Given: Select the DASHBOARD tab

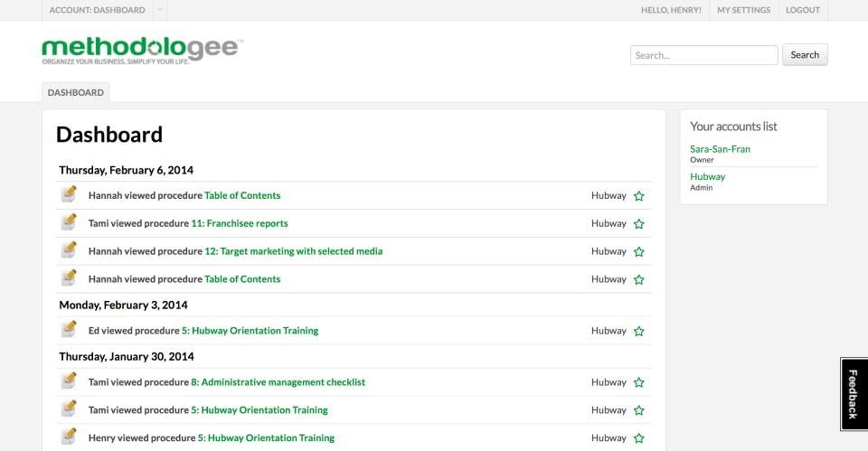Looking at the screenshot, I should coord(76,92).
